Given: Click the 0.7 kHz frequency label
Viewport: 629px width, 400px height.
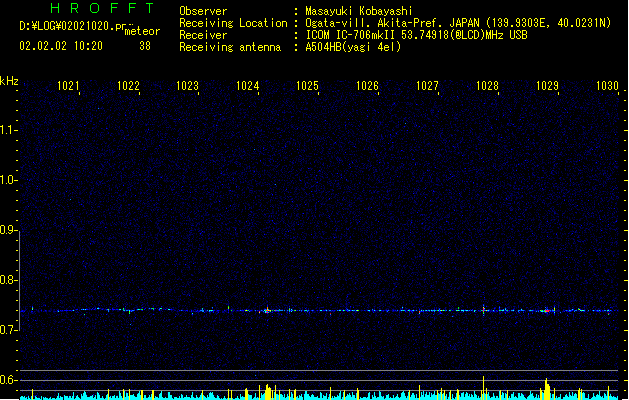Looking at the screenshot, I should click(8, 330).
